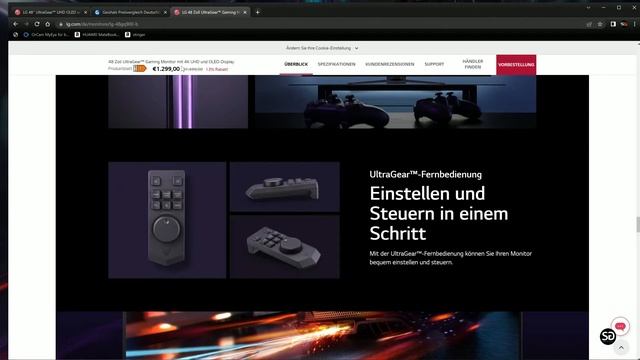
Task: Open the browser side panel icon
Action: click(613, 24)
